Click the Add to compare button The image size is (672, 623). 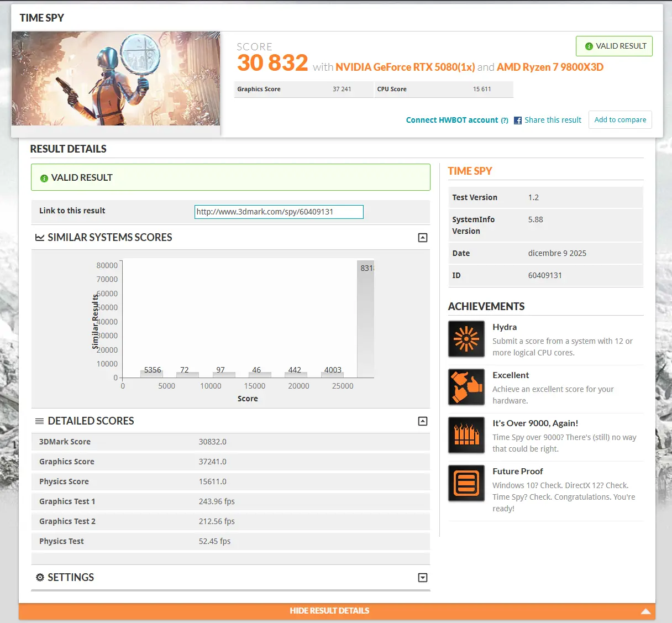[620, 120]
